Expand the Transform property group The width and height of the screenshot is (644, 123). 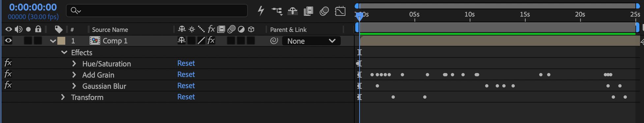[63, 97]
